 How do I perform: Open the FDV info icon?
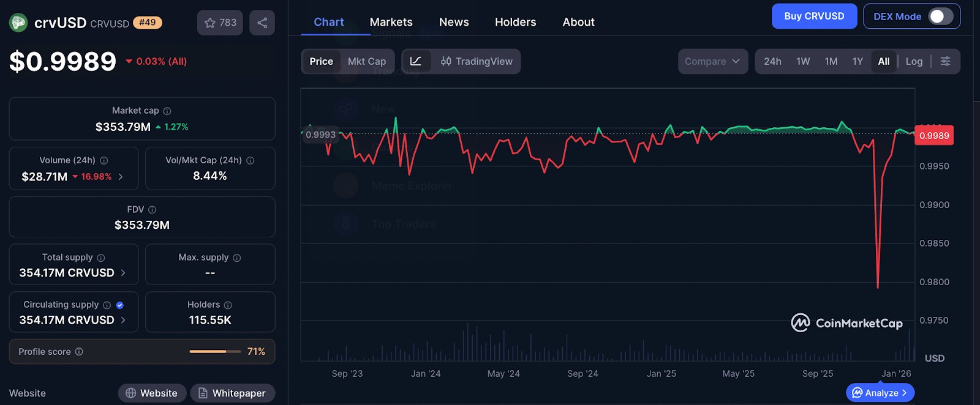(x=153, y=210)
